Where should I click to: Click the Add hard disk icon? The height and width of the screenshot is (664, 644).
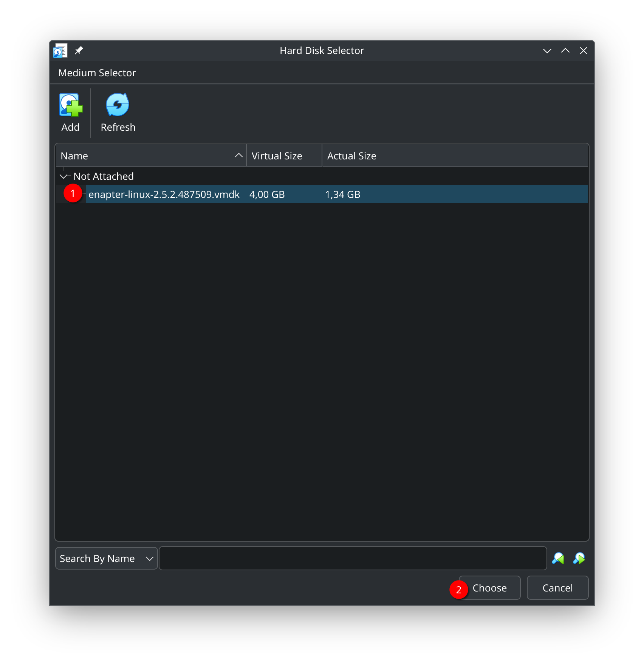coord(70,105)
